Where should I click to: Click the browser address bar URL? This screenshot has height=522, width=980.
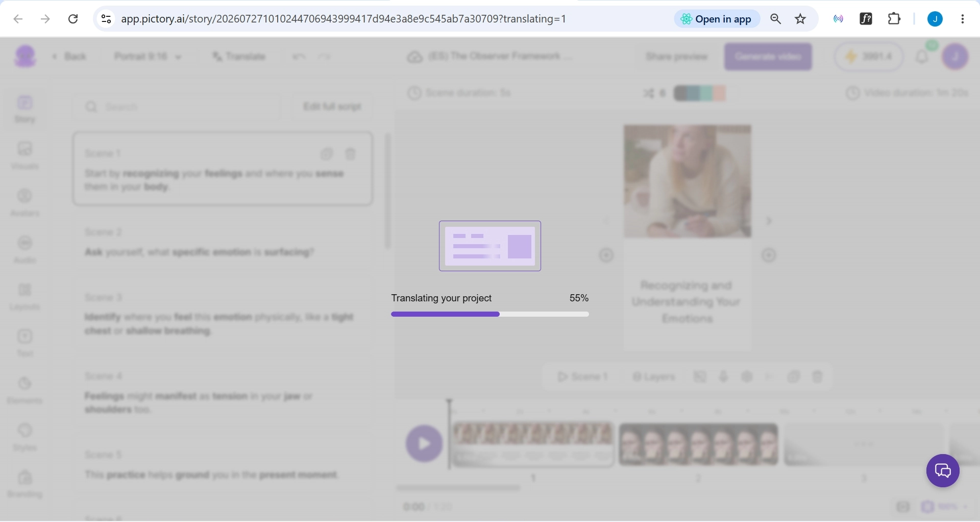pos(344,19)
